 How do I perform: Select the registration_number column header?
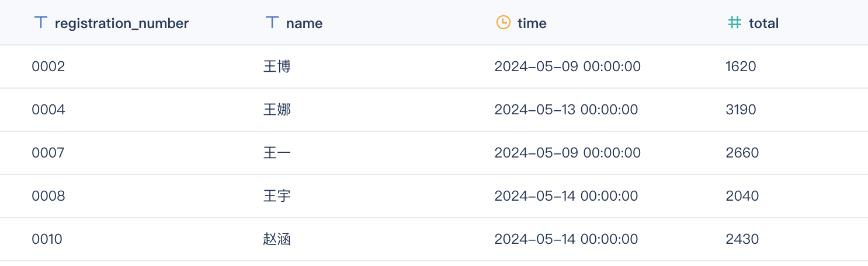click(x=121, y=23)
